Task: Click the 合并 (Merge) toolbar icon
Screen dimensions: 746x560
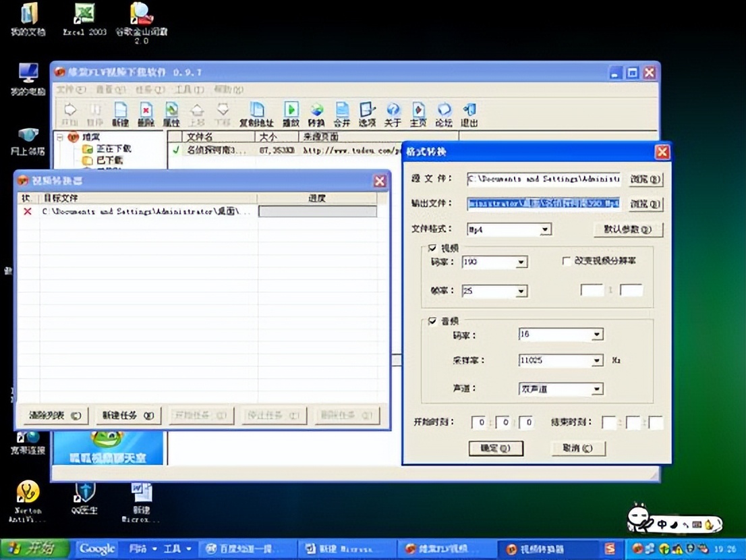Action: (342, 113)
